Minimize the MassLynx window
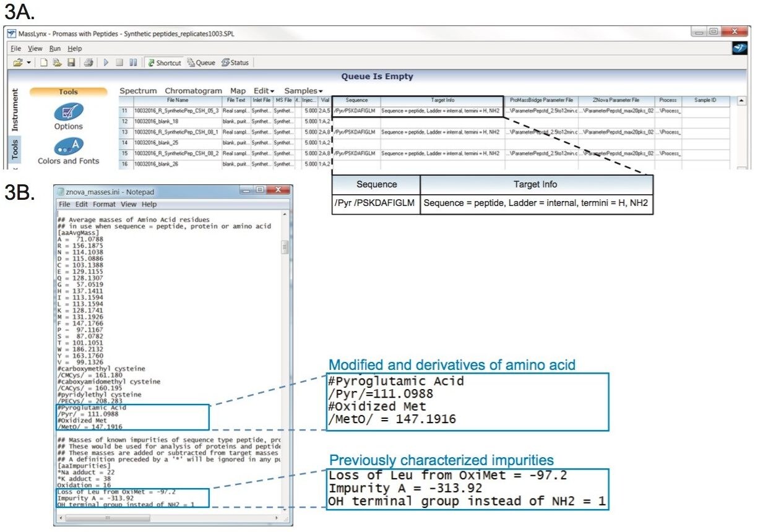 [699, 32]
